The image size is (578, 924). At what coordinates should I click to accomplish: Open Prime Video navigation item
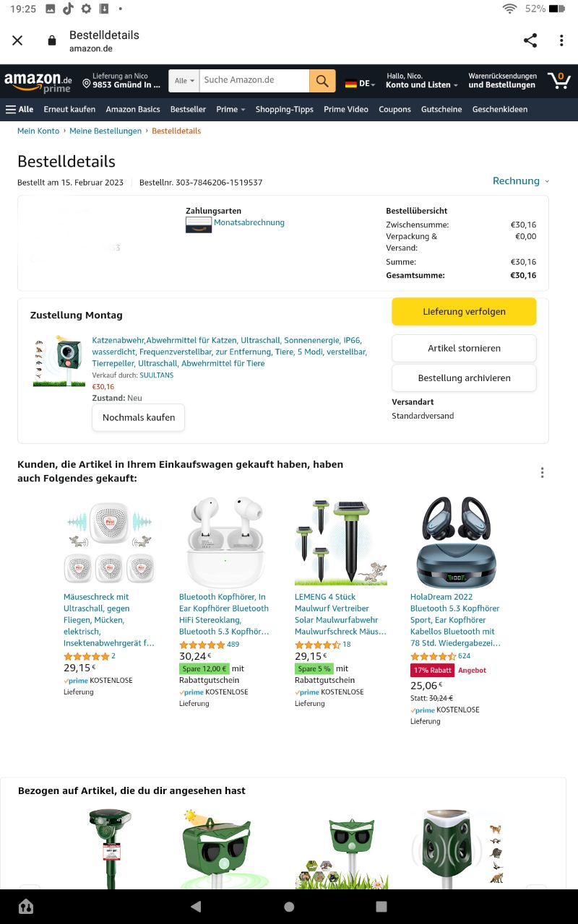[346, 110]
